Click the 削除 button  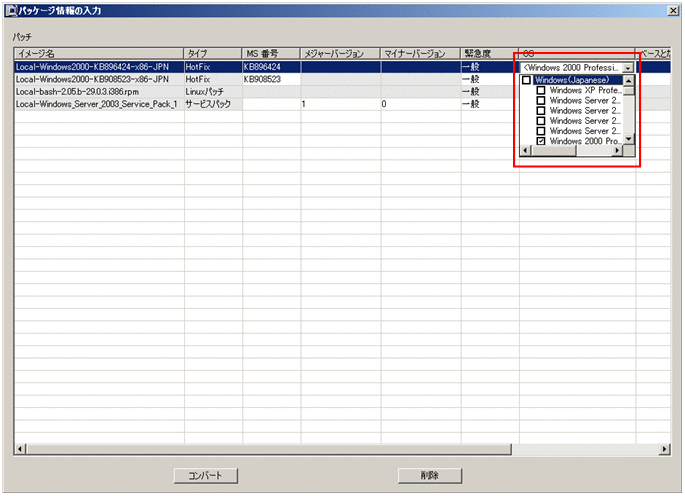(429, 475)
